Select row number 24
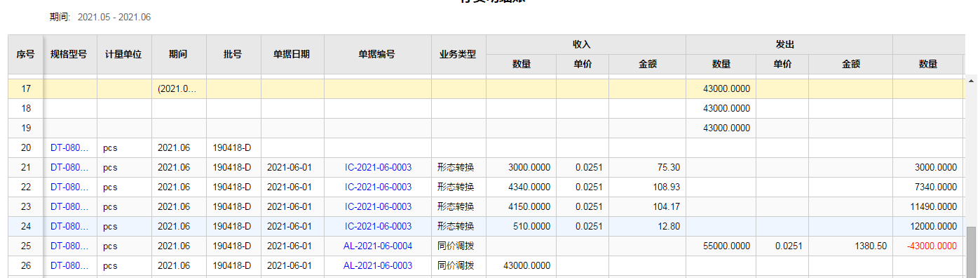The height and width of the screenshot is (278, 980). point(26,227)
